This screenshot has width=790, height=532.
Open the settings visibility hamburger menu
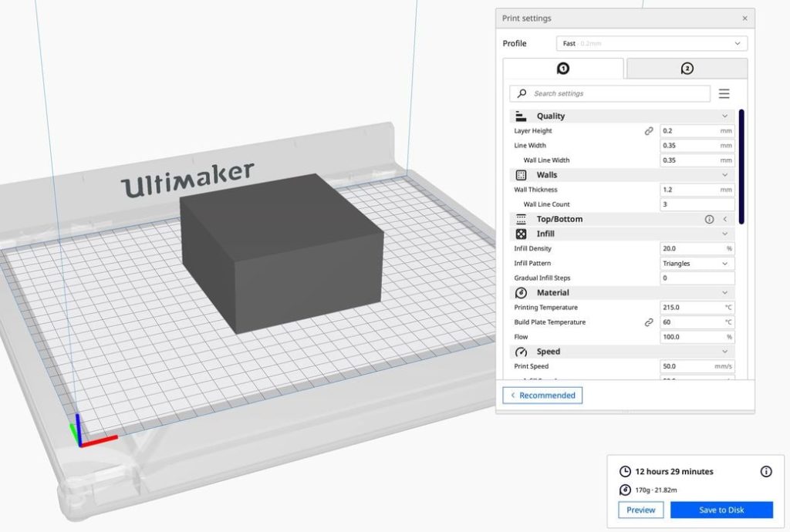(x=724, y=93)
